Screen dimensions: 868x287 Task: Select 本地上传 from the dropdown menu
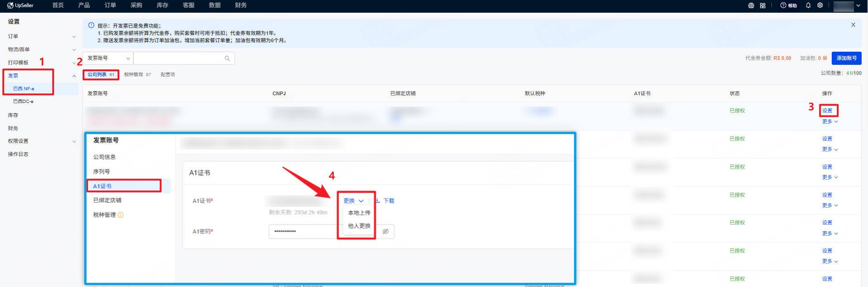click(x=359, y=213)
